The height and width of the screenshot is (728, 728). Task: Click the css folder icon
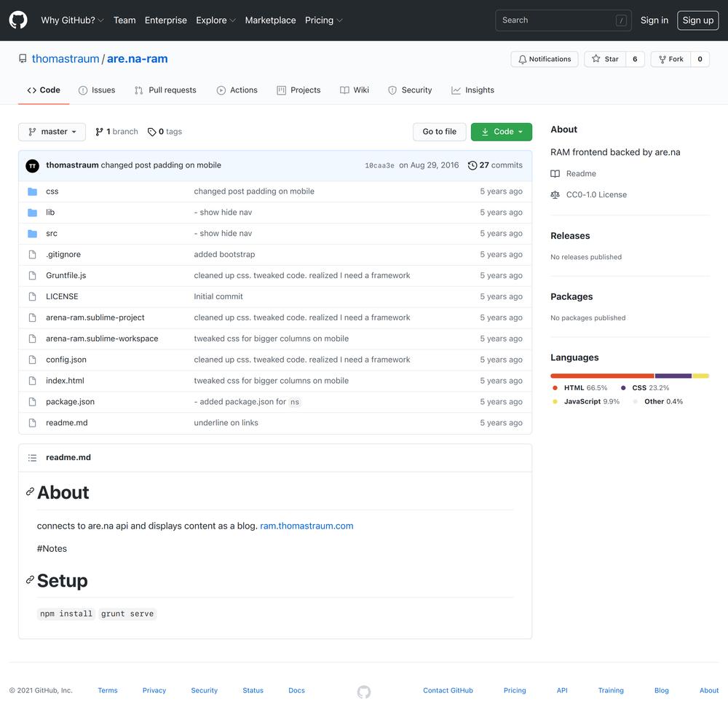pyautogui.click(x=32, y=191)
